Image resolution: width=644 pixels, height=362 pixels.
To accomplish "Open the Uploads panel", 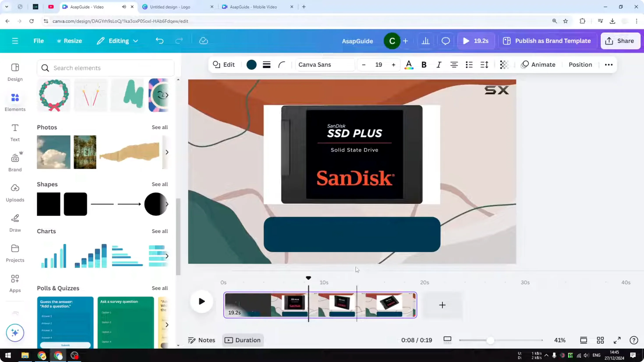I will (x=15, y=192).
